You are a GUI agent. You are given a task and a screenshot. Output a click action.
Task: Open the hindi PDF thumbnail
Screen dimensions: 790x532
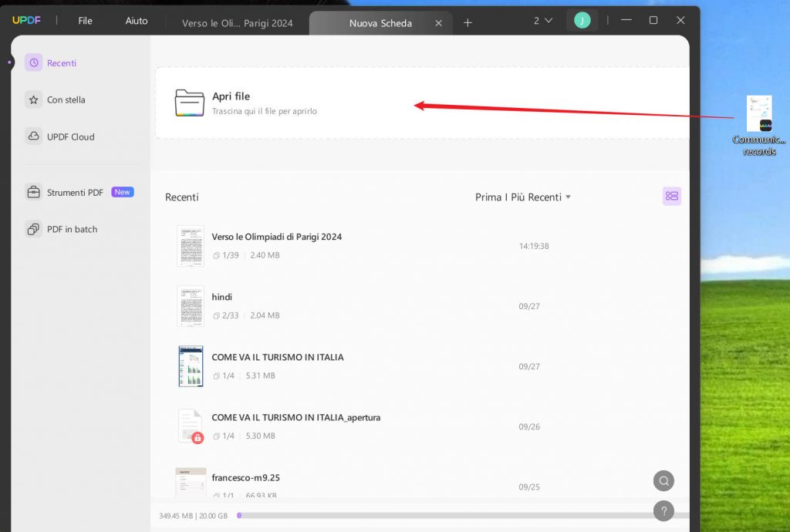(x=190, y=305)
